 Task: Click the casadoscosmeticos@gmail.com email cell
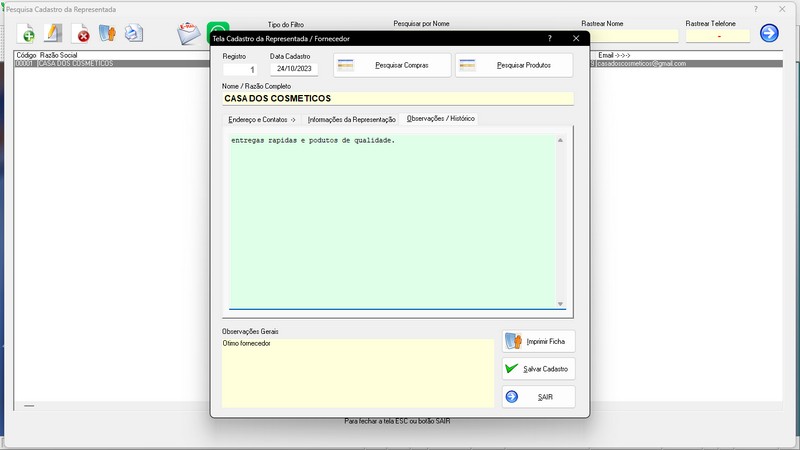click(x=642, y=64)
